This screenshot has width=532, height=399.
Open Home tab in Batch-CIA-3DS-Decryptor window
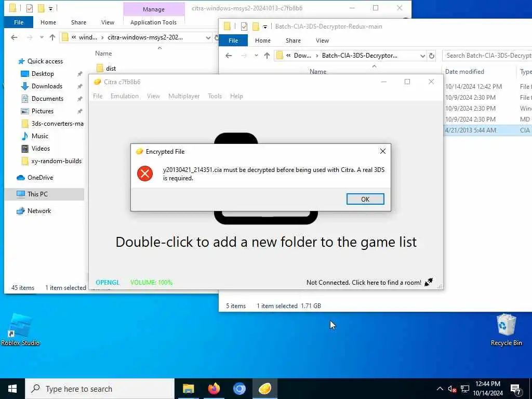coord(263,41)
